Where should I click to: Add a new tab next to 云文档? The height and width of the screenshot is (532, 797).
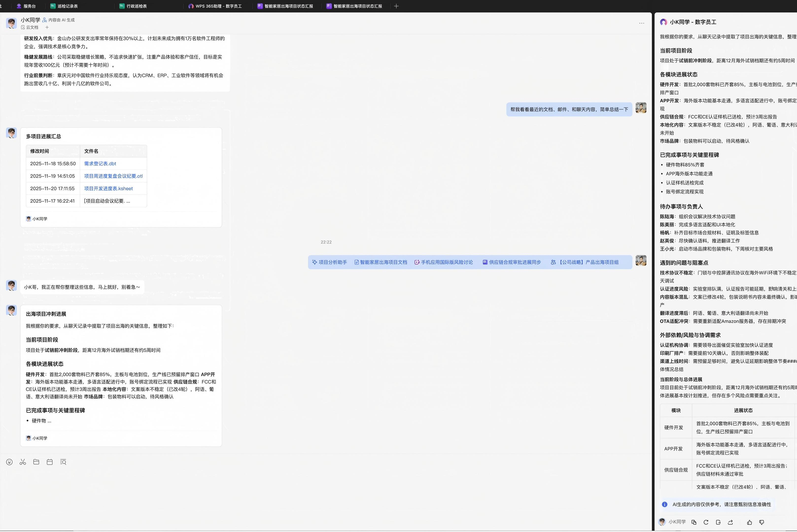47,28
